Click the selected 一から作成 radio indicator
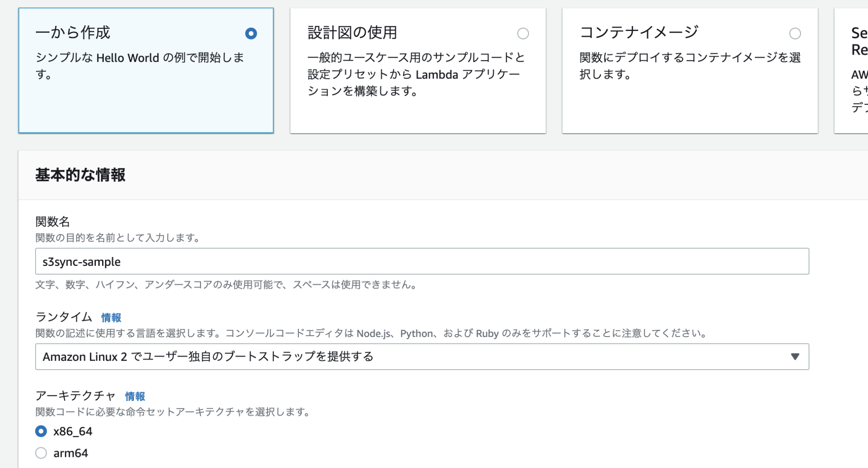868x468 pixels. pos(252,33)
